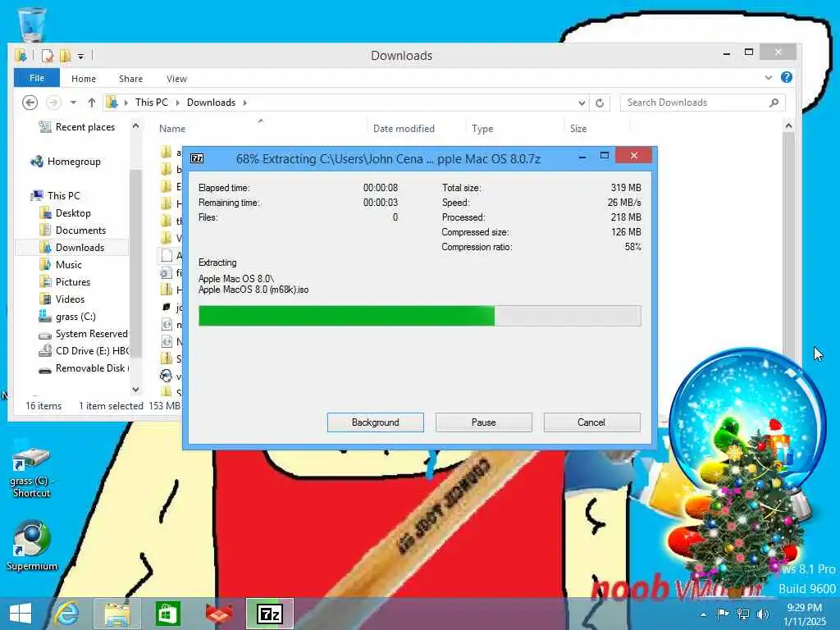Click the Forward navigation arrow
The width and height of the screenshot is (840, 630).
click(x=53, y=103)
